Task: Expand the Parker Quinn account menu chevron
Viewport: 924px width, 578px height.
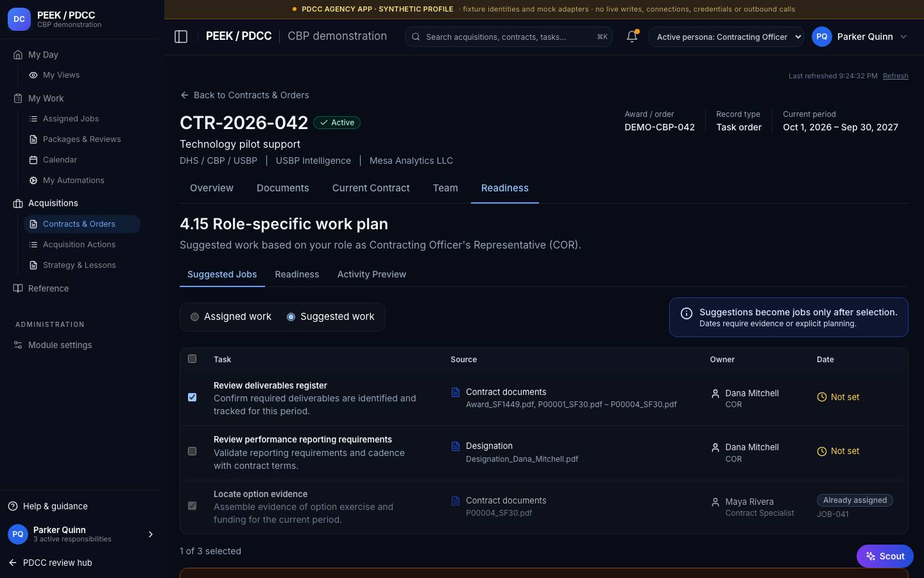Action: [903, 37]
